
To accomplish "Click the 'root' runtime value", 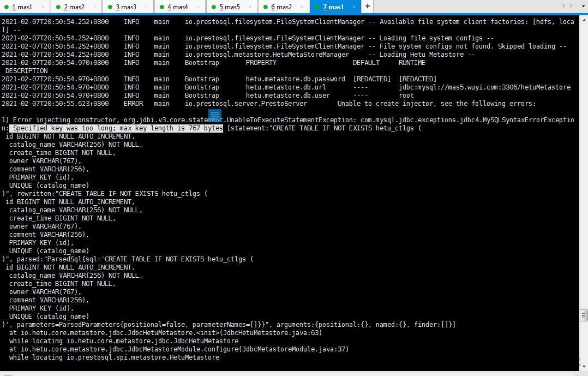I will 406,96.
